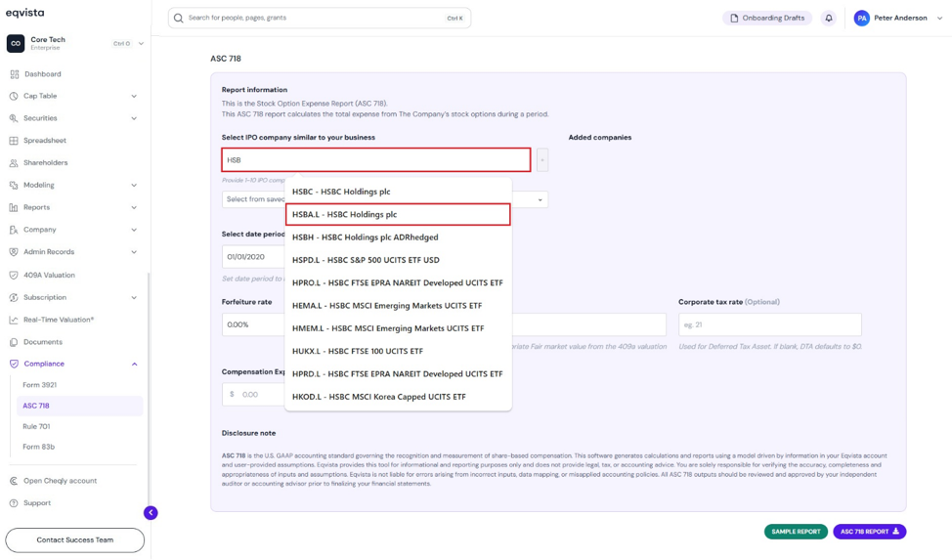
Task: Choose HMEM.L - HSBC MSCI Emerging Markets
Action: point(398,328)
